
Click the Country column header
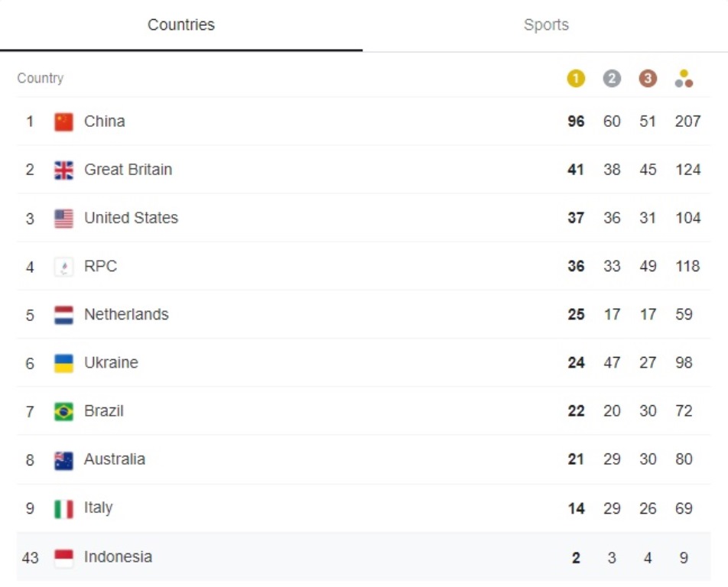point(41,79)
